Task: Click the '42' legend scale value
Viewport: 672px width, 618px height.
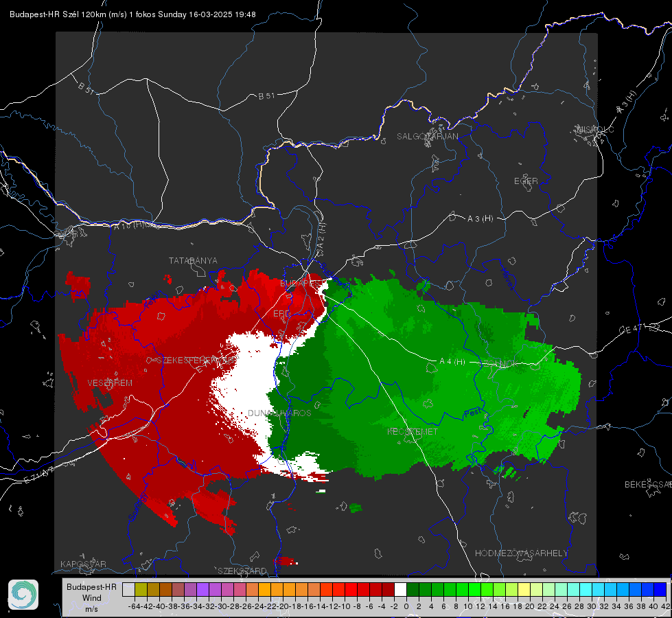Action: coord(665,606)
